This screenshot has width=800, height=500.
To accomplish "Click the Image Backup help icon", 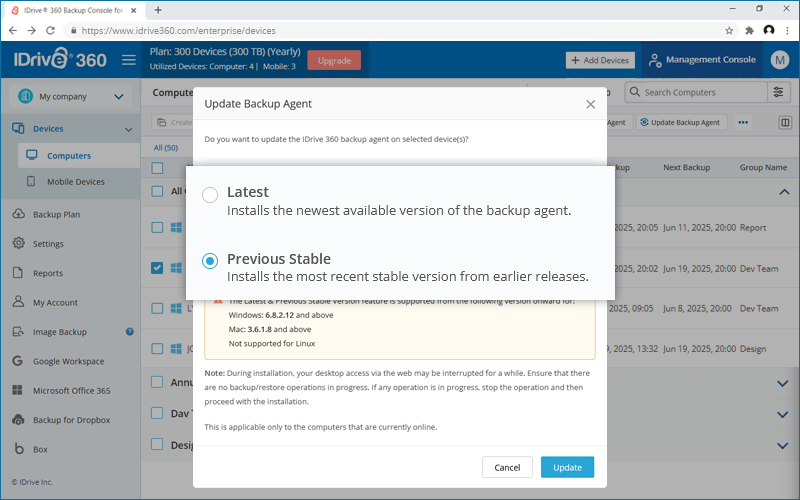I will pyautogui.click(x=130, y=332).
